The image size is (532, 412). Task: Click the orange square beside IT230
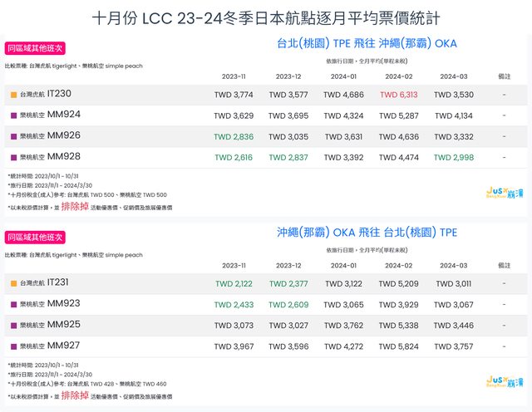pos(13,95)
